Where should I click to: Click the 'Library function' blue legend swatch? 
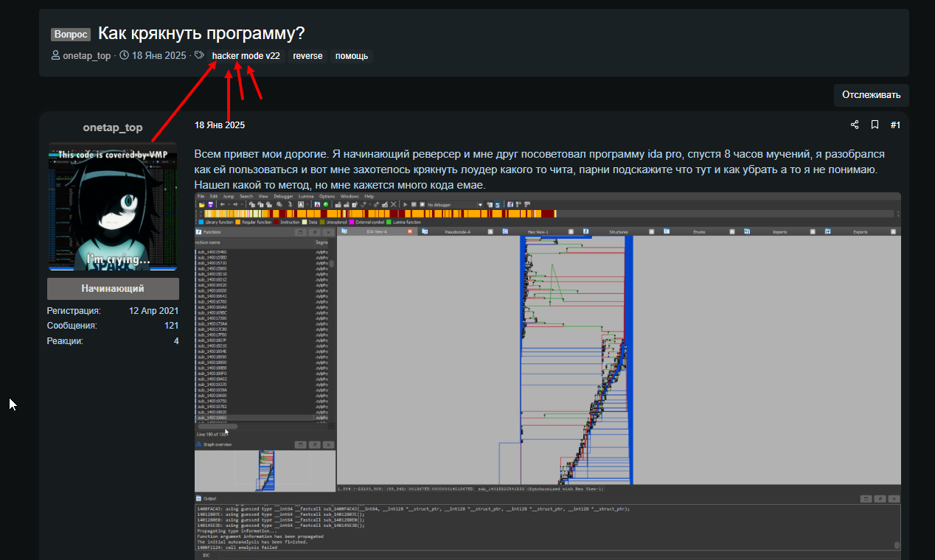pos(201,222)
